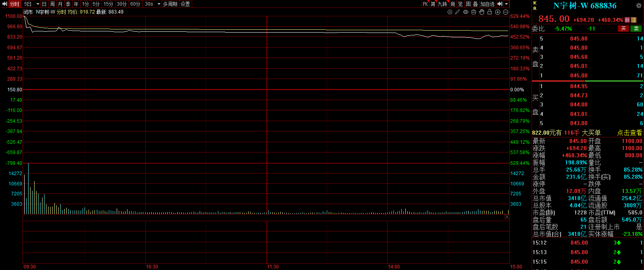Image resolution: width=644 pixels, height=270 pixels.
Task: Click sell level 1 price 845.00
Action: 579,75
